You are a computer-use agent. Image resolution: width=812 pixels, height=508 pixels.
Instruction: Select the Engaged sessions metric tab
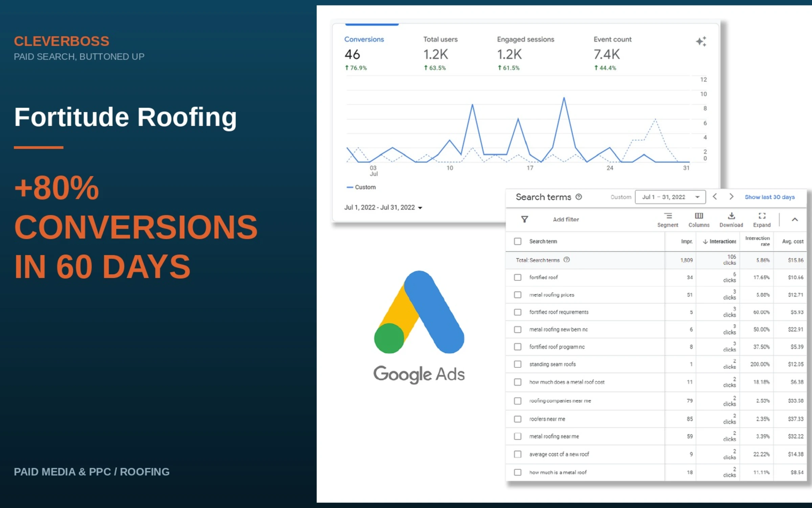tap(525, 53)
